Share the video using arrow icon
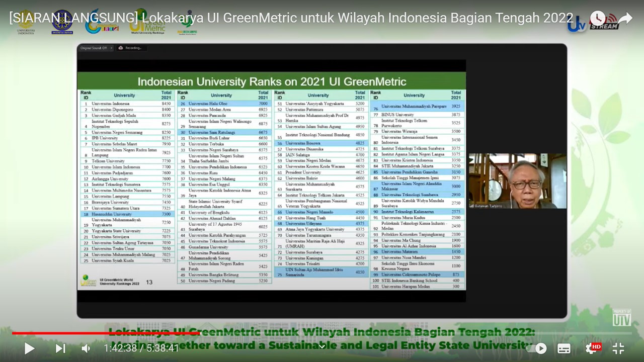Screen dimensions: 644x362 [625, 19]
